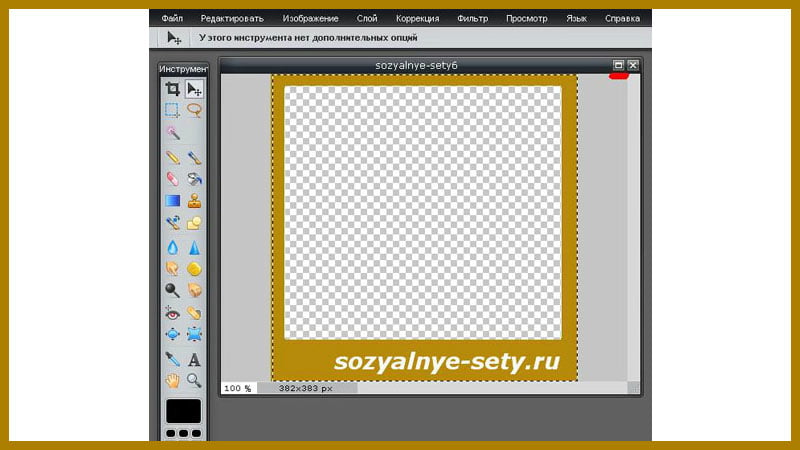The image size is (800, 450).
Task: Select the Eraser tool
Action: click(x=172, y=179)
